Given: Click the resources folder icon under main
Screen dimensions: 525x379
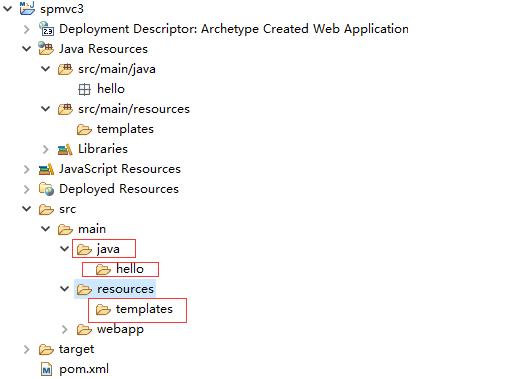Looking at the screenshot, I should (x=84, y=289).
